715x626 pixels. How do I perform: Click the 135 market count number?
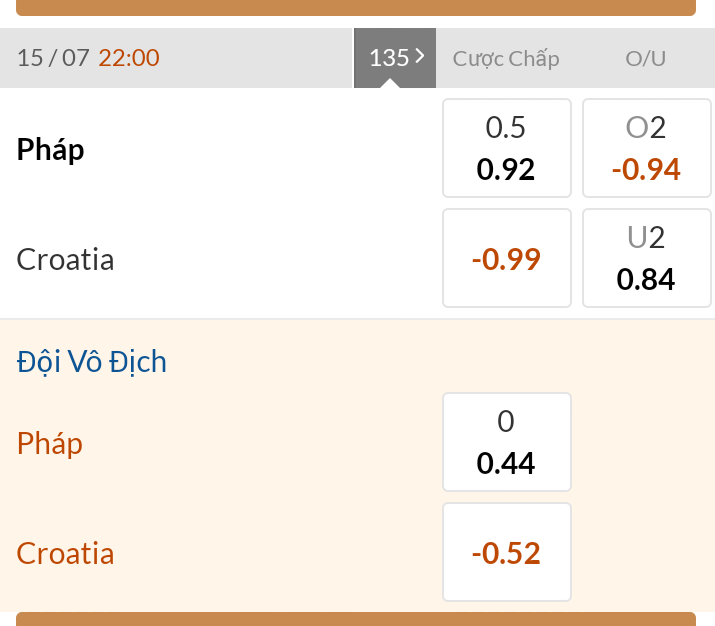coord(388,58)
